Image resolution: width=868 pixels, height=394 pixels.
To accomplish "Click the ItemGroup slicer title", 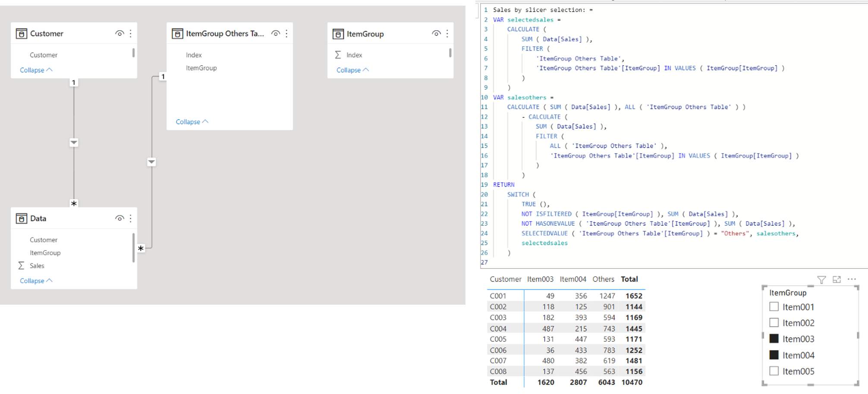I will point(788,293).
